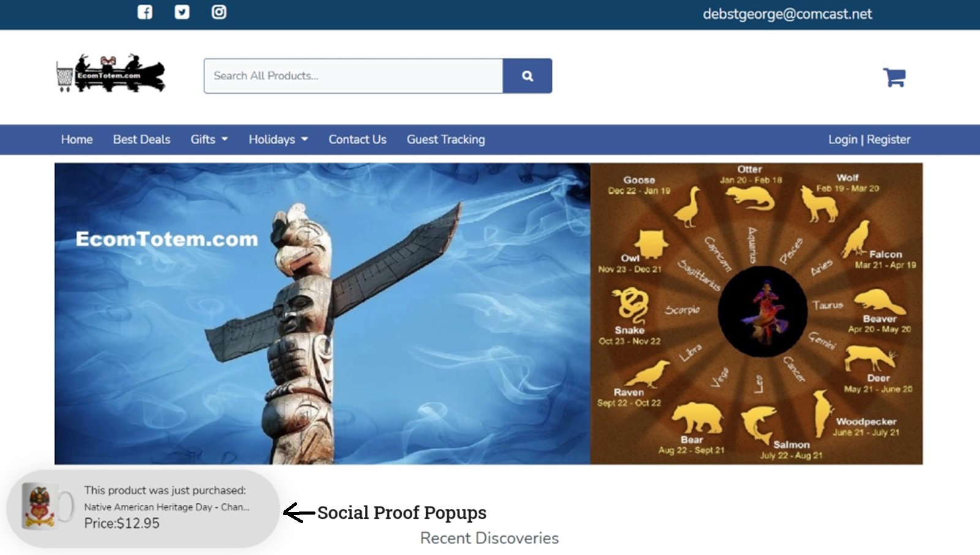Open the Contact Us page
Screen dimensions: 980x555
358,140
